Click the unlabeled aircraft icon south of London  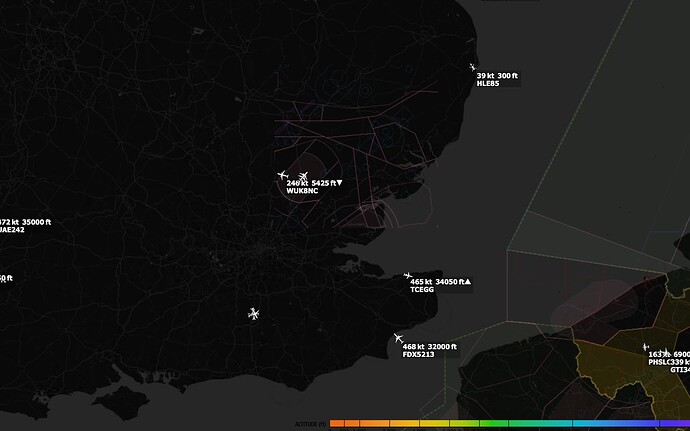253,313
